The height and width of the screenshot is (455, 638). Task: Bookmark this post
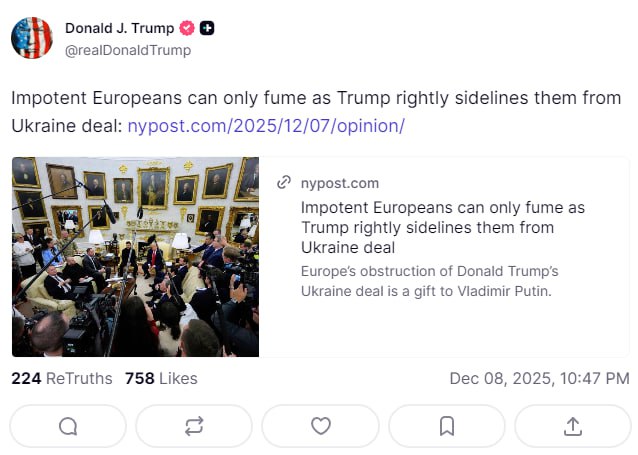point(447,426)
